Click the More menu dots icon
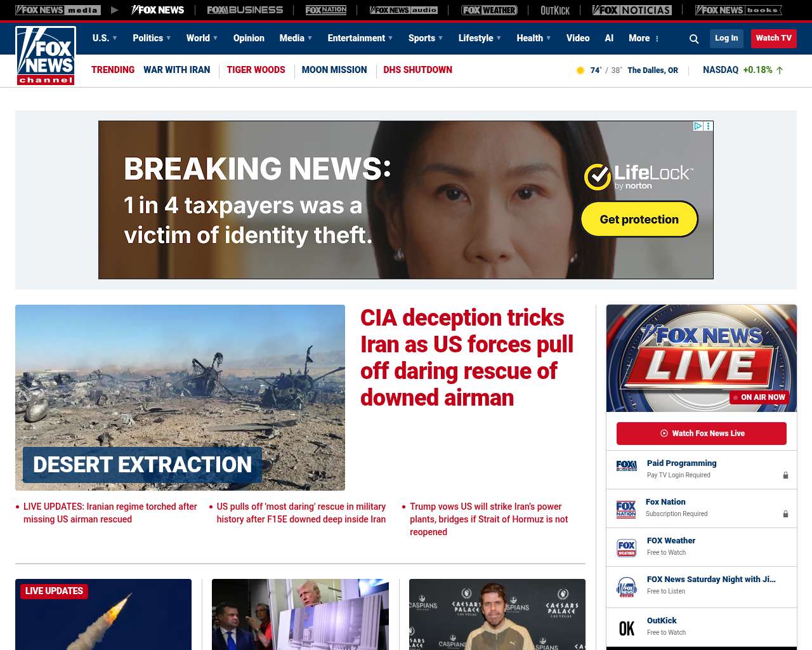This screenshot has height=650, width=812. pyautogui.click(x=657, y=39)
